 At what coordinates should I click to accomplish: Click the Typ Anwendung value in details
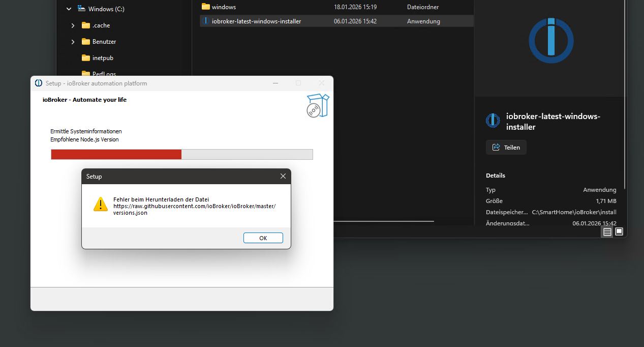click(600, 190)
